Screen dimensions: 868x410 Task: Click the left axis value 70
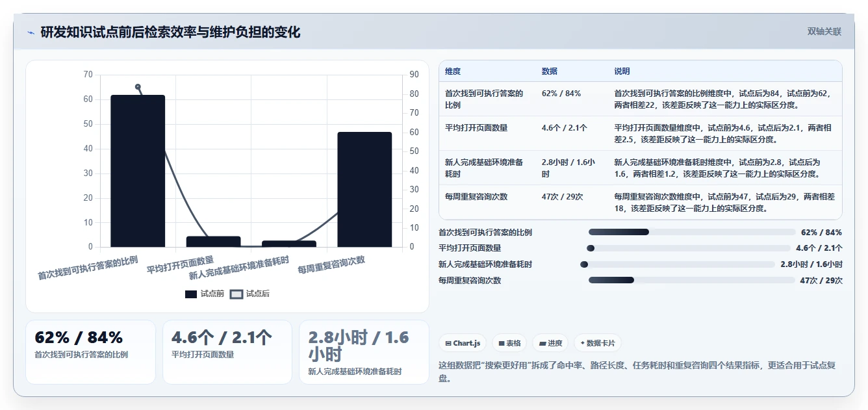click(x=88, y=75)
